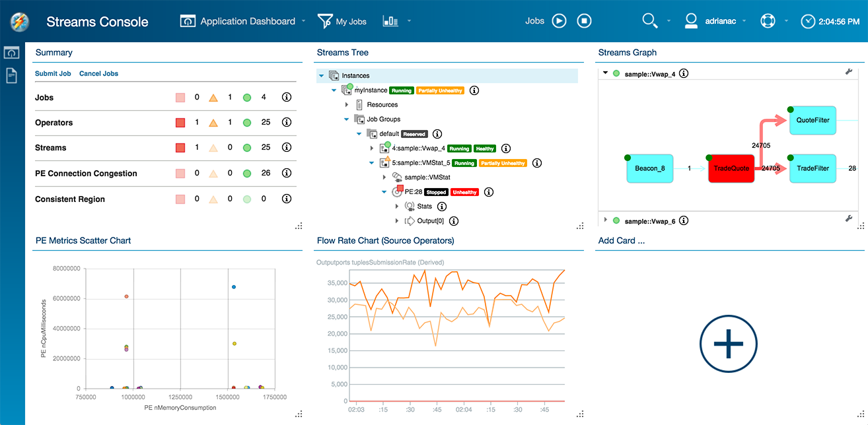Expand the Resources tree node
This screenshot has width=868, height=425.
pyautogui.click(x=347, y=104)
